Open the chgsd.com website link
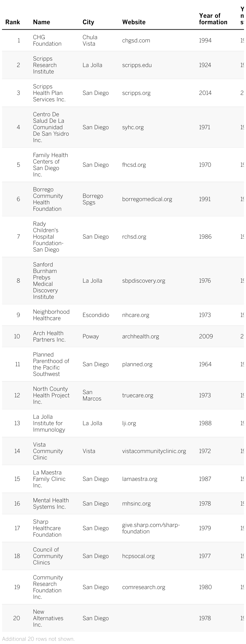 136,41
